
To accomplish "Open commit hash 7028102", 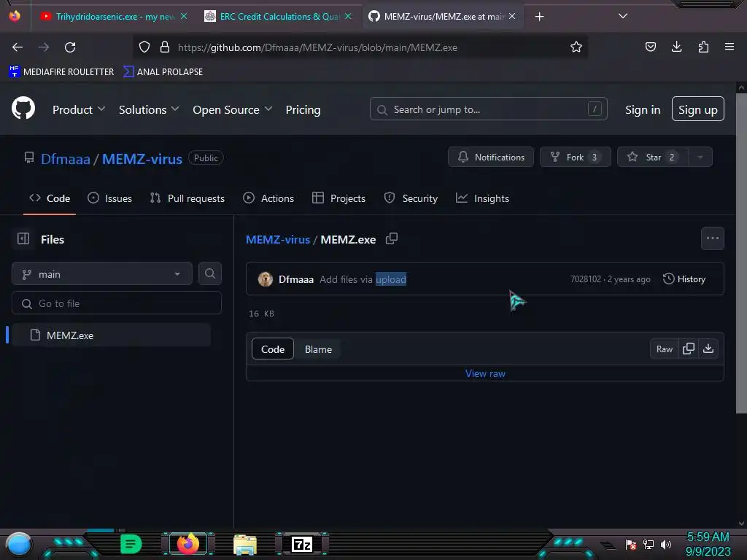I will pos(586,279).
